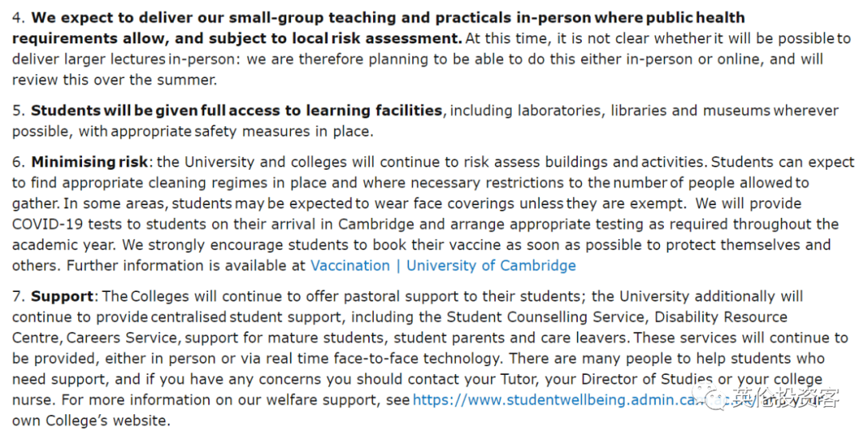Click the phrase 'Director of Studies'

point(648,380)
